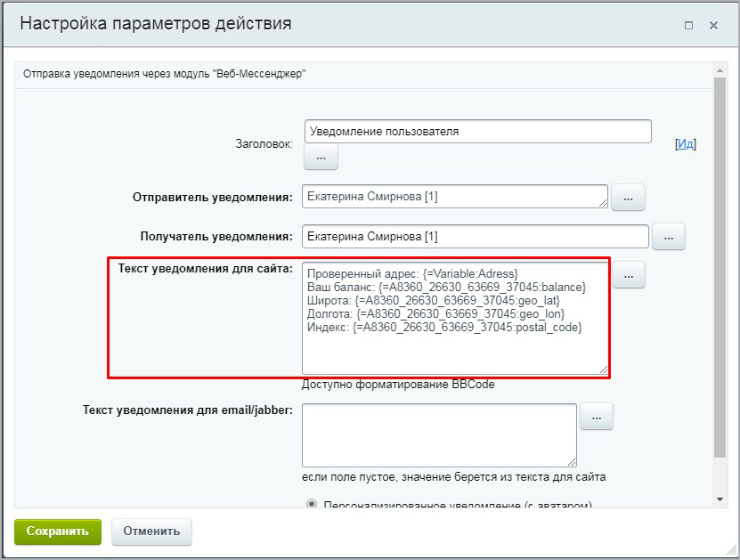The height and width of the screenshot is (560, 740).
Task: Click the vertical scrollbar thumb
Action: coord(720,267)
